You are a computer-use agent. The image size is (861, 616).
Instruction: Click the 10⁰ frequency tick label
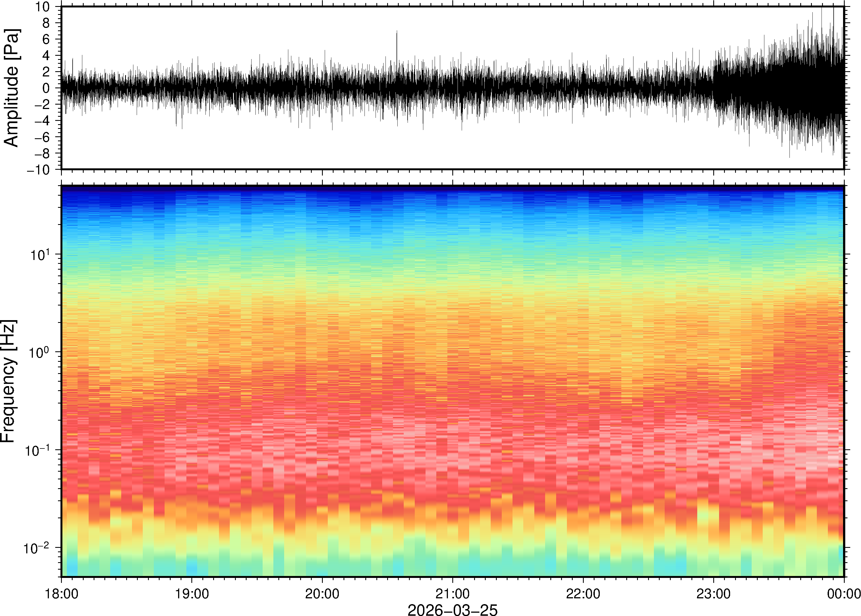pyautogui.click(x=40, y=352)
